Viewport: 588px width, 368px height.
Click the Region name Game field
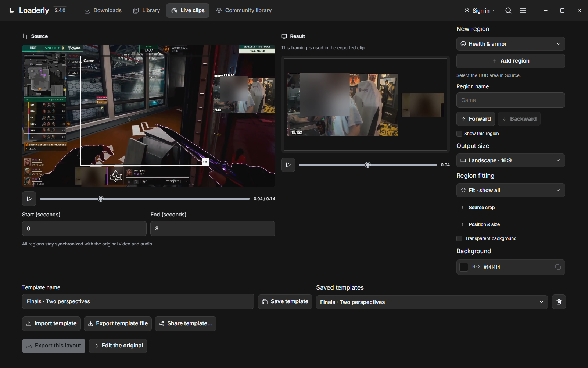511,100
